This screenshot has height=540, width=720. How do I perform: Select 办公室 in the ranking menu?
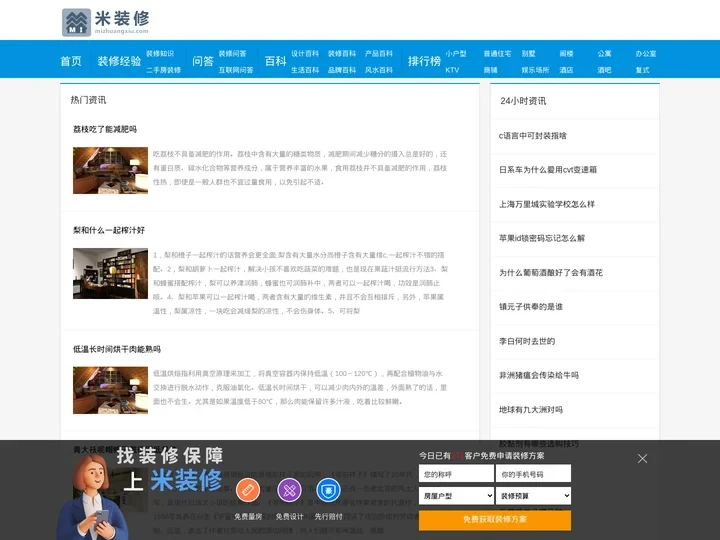(646, 53)
